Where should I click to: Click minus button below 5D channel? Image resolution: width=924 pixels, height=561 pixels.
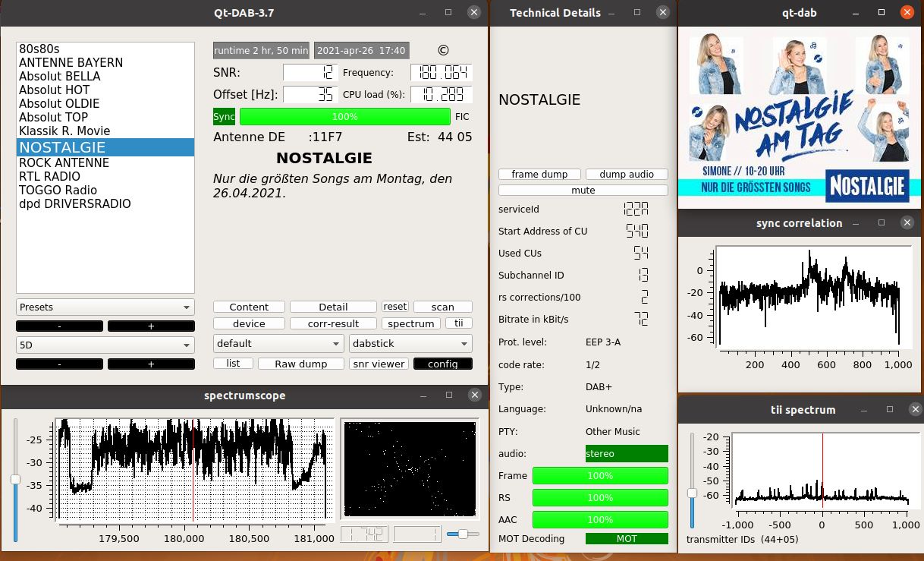tap(59, 364)
